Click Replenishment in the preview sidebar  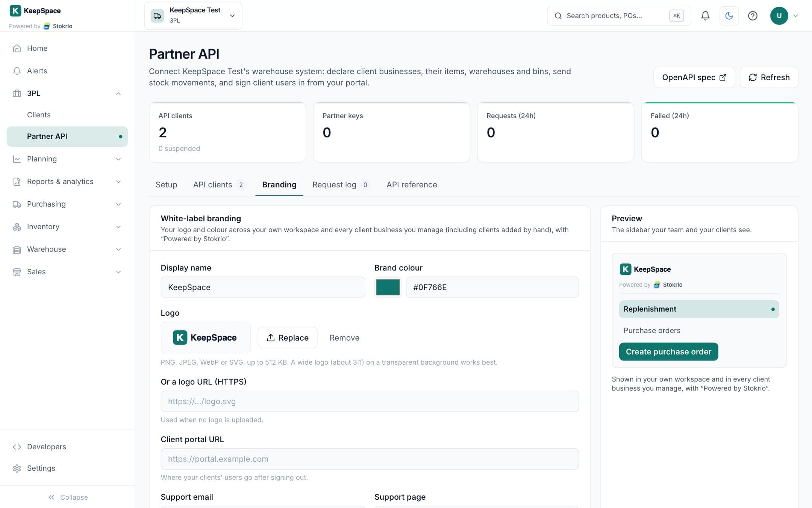(x=699, y=309)
